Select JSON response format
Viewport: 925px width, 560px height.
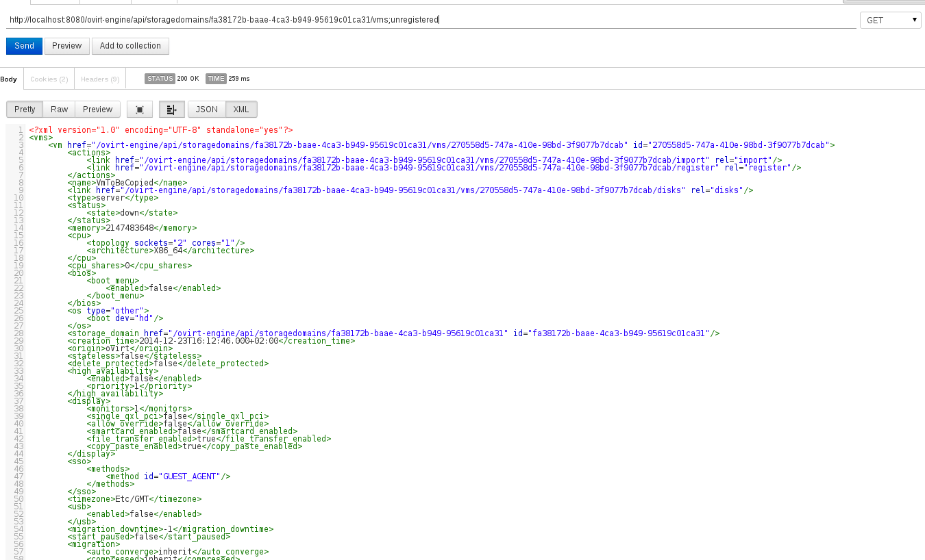click(206, 109)
